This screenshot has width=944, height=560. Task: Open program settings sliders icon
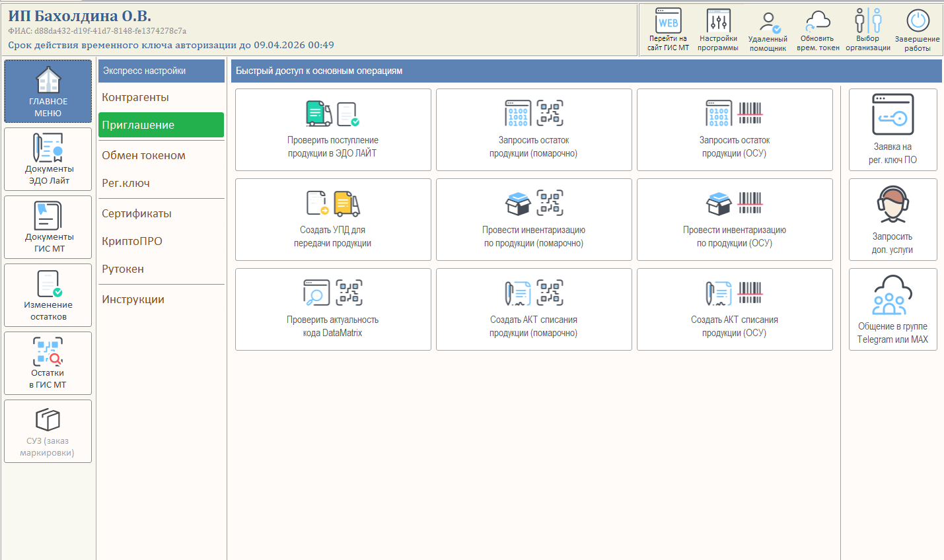(718, 29)
